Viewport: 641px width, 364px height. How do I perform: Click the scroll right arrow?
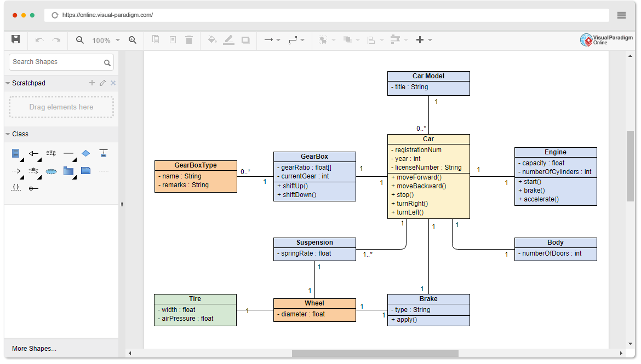tap(621, 354)
